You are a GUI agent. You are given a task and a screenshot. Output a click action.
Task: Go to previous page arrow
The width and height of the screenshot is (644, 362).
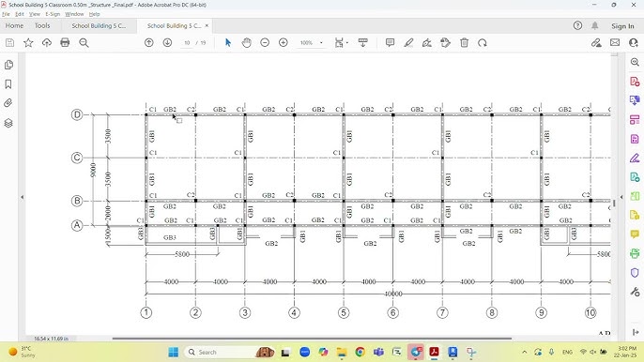(x=149, y=43)
